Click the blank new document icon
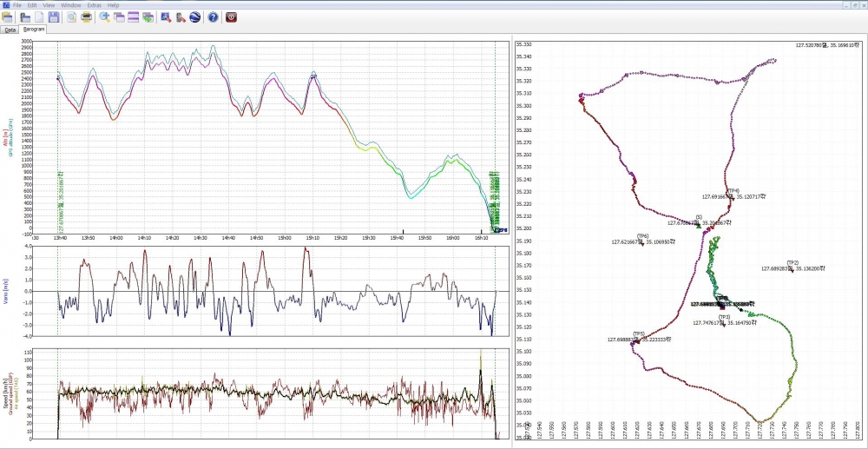 coord(39,17)
